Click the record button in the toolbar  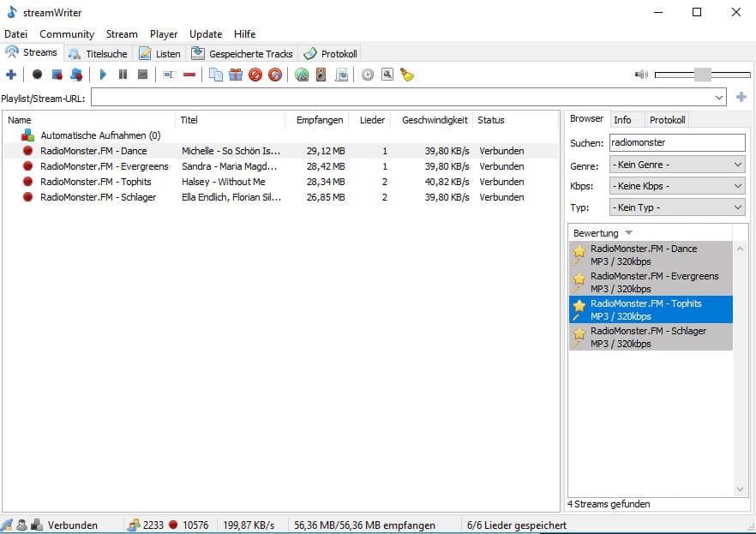tap(37, 75)
